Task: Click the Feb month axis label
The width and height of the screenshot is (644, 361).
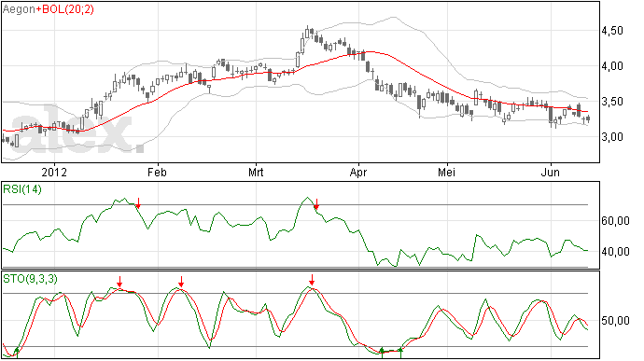Action: 157,172
